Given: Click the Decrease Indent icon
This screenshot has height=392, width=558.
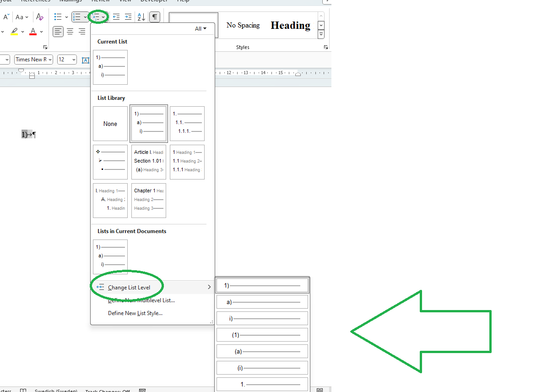Looking at the screenshot, I should pos(116,16).
